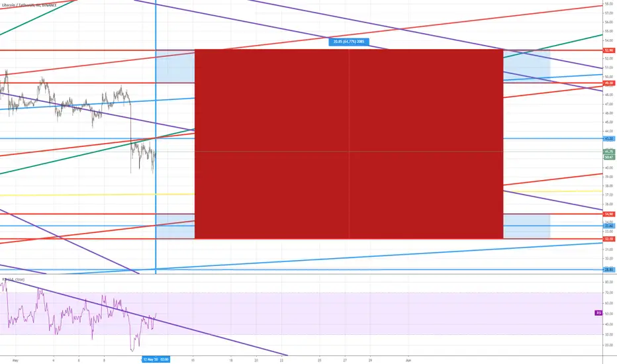
Task: Select the yellow horizontal trend line
Action: (x=97, y=195)
